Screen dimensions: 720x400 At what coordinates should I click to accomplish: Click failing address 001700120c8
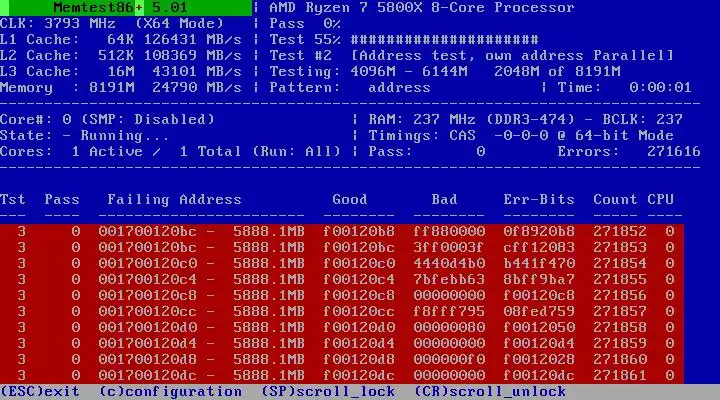pos(148,295)
